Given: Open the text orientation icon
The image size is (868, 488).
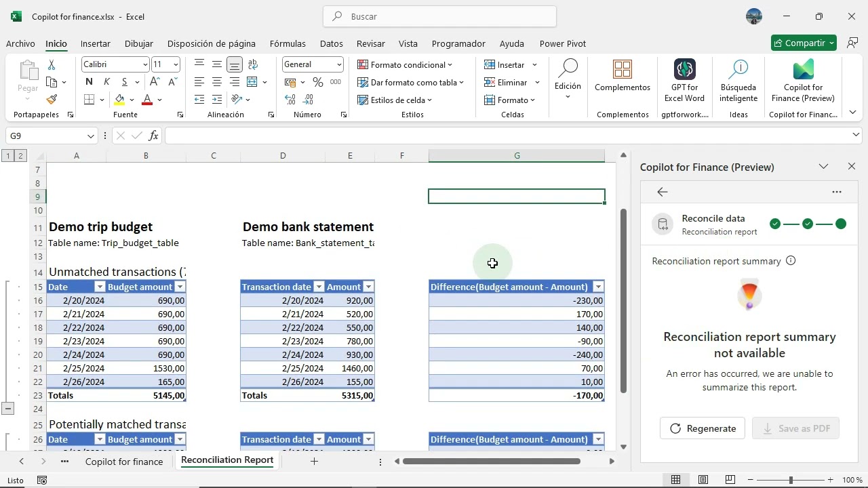Looking at the screenshot, I should click(236, 100).
